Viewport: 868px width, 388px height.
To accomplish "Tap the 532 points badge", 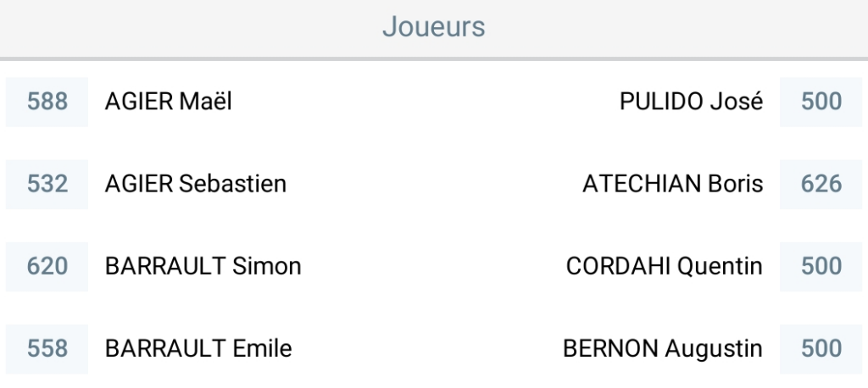I will coord(47,184).
